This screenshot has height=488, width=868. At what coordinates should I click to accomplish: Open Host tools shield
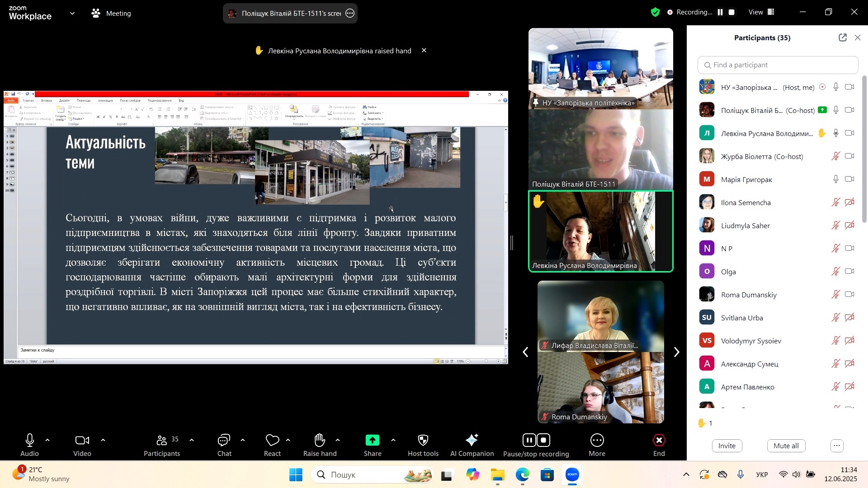coord(423,441)
